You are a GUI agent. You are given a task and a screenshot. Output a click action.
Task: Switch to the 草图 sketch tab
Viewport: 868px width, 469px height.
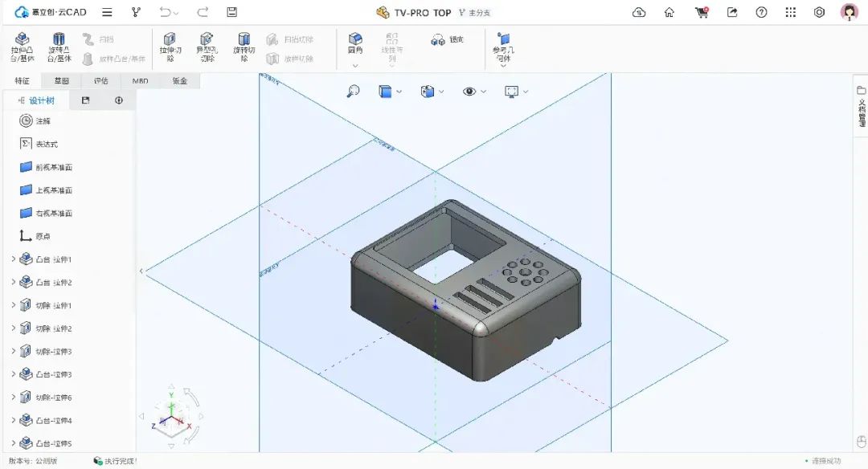tap(62, 80)
